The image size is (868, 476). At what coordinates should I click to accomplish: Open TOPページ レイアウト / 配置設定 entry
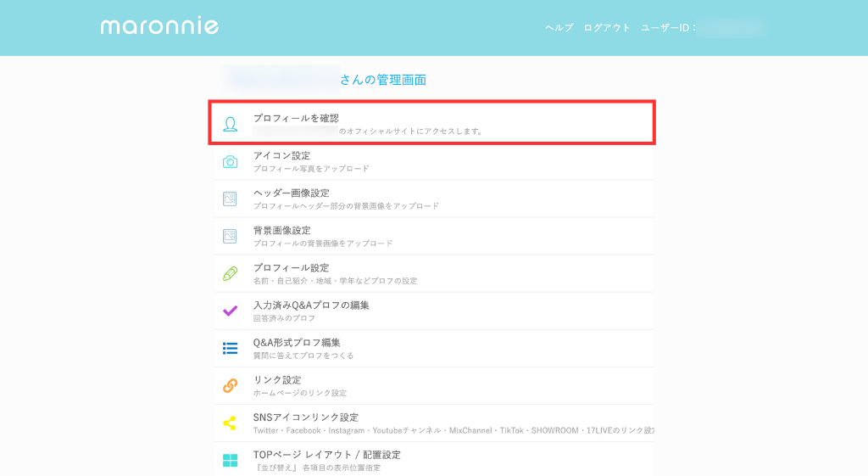click(x=434, y=461)
